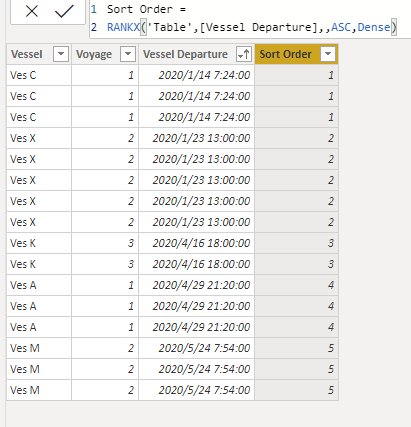Select Voyage value 3 in first Ves K row

tap(105, 243)
